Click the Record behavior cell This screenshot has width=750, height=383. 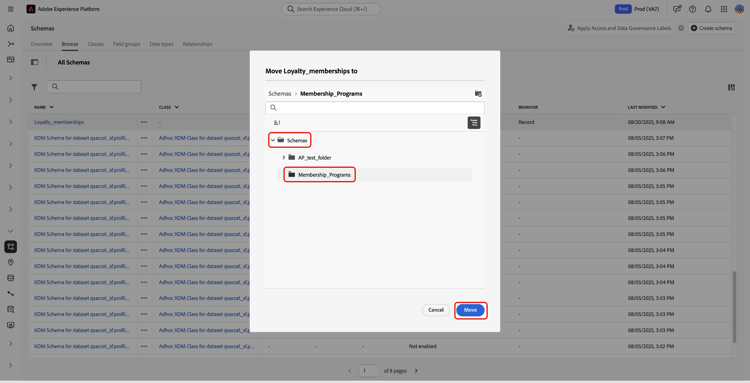click(526, 122)
